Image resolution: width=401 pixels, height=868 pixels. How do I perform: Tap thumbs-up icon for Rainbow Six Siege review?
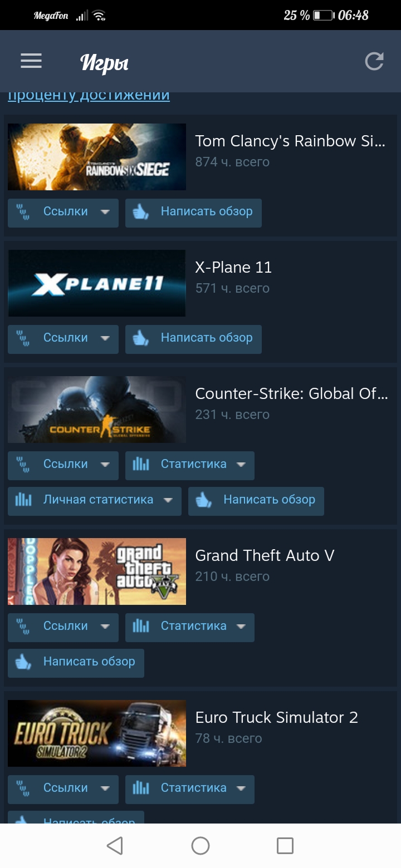point(141,211)
